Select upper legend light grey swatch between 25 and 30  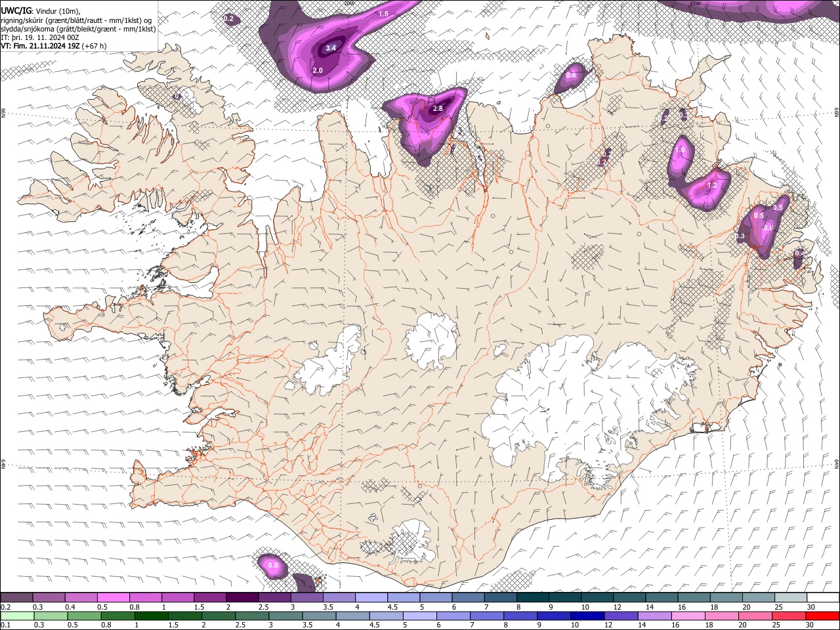point(791,598)
